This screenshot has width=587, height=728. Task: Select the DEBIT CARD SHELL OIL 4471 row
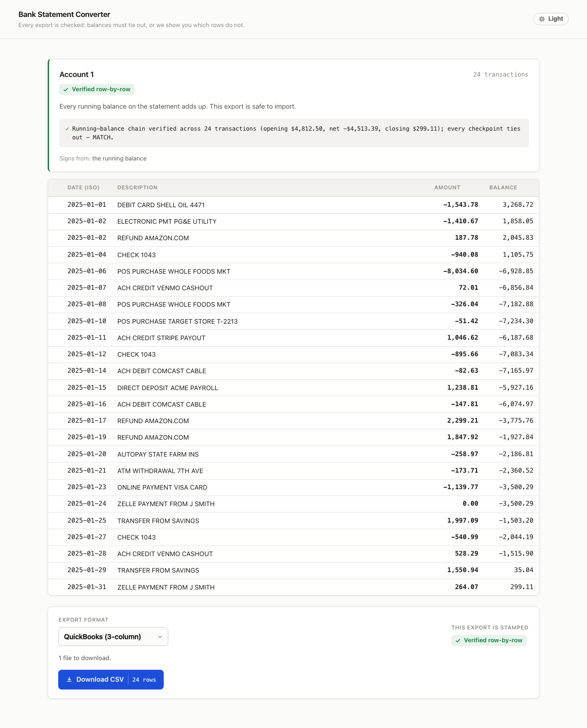tap(293, 205)
